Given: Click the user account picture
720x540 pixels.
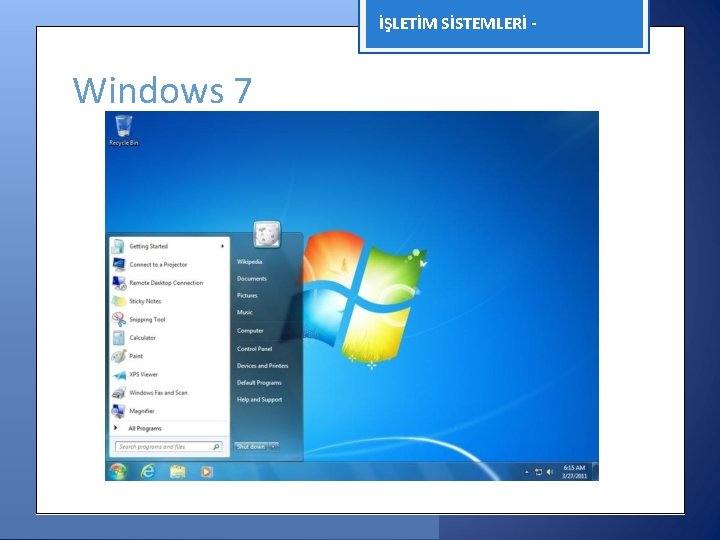Looking at the screenshot, I should point(267,235).
